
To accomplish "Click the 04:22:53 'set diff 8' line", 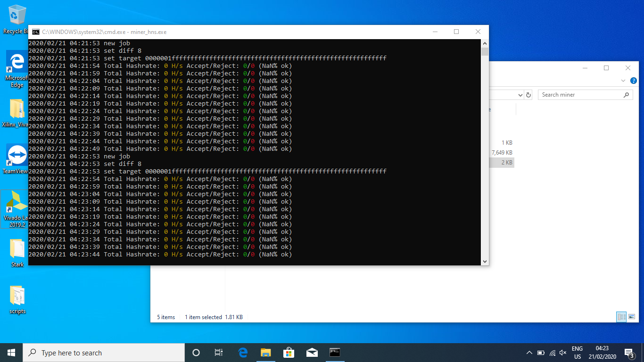I will [x=85, y=164].
